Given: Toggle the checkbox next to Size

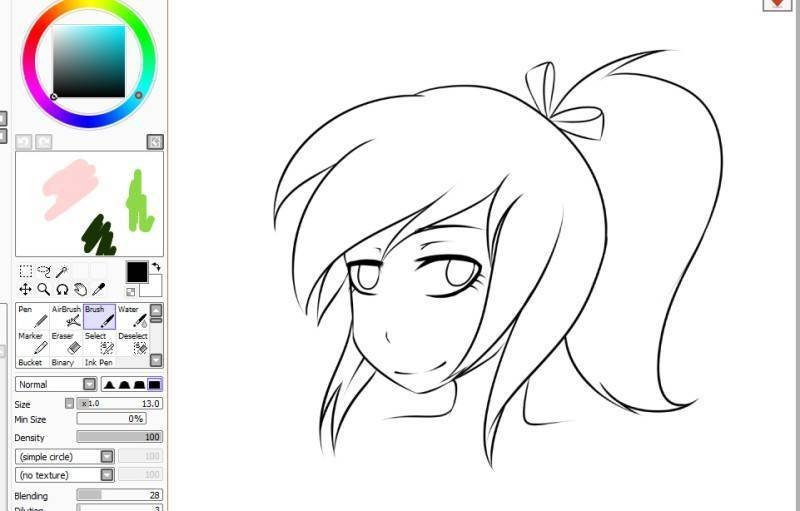Looking at the screenshot, I should point(69,403).
